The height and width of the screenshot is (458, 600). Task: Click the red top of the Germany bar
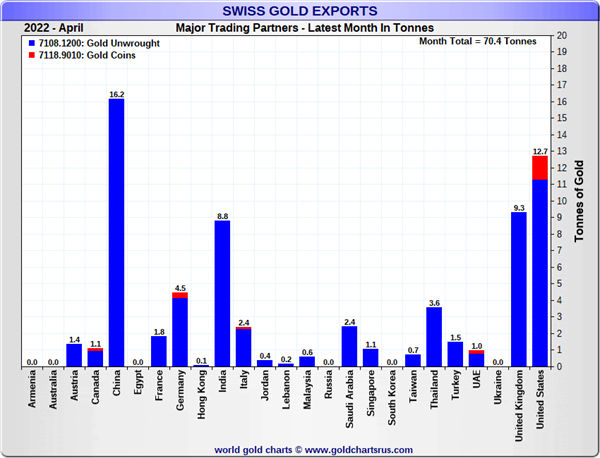click(x=180, y=295)
